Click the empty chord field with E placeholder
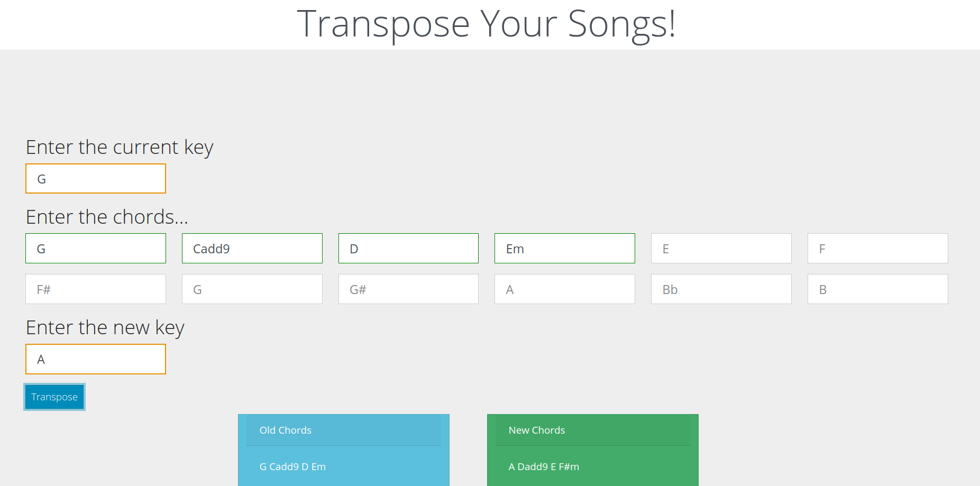 point(721,249)
